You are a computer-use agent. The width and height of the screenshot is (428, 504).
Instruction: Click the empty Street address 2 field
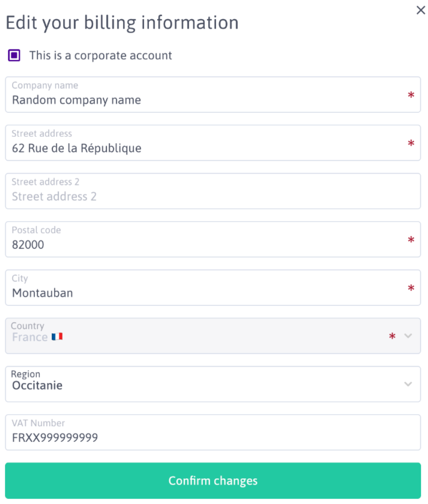(x=204, y=196)
